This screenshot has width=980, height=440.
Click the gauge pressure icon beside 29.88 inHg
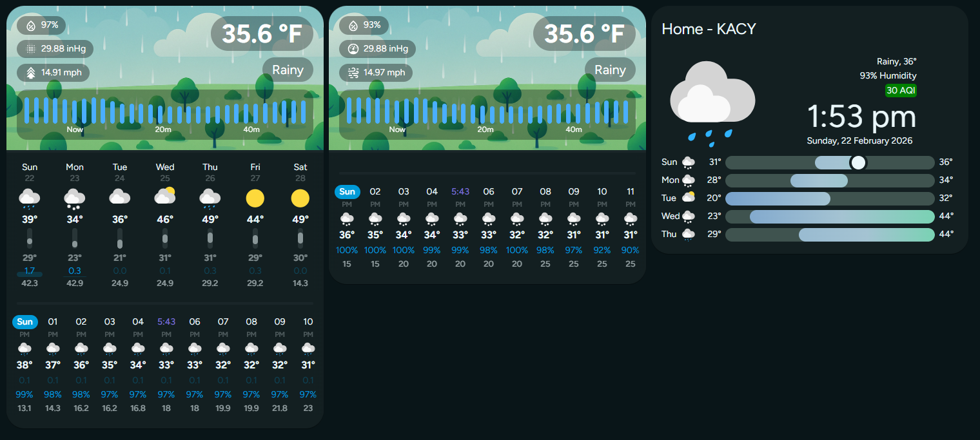point(353,49)
